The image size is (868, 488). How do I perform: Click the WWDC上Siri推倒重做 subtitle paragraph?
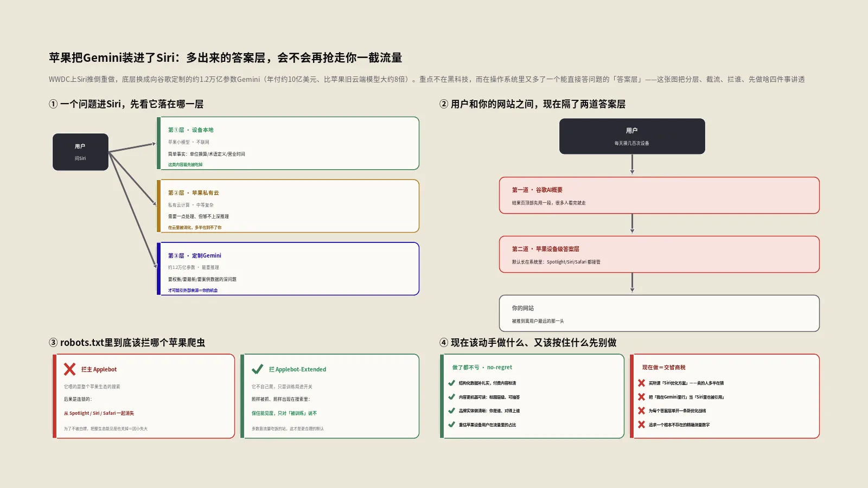point(427,79)
